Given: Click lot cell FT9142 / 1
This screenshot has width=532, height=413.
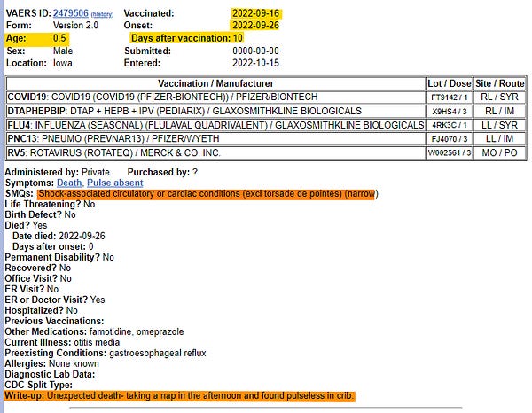Looking at the screenshot, I should point(450,97).
